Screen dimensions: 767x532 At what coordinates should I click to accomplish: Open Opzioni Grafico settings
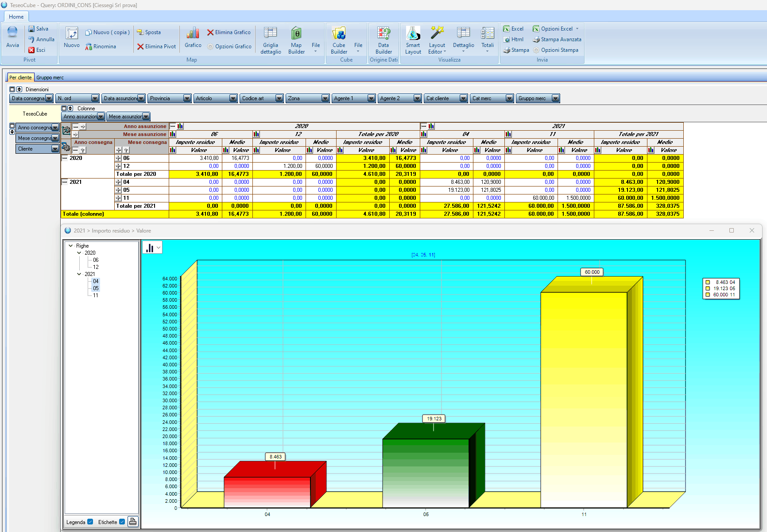coord(229,47)
